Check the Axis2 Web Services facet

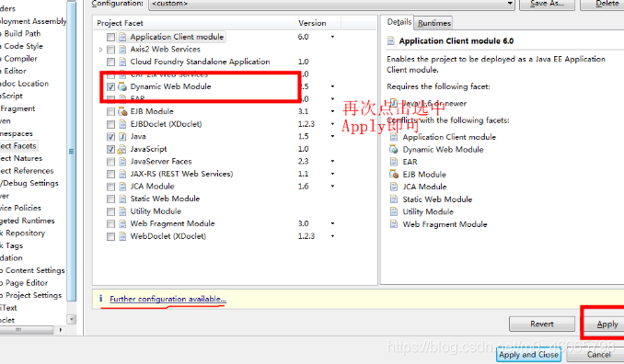pos(111,50)
